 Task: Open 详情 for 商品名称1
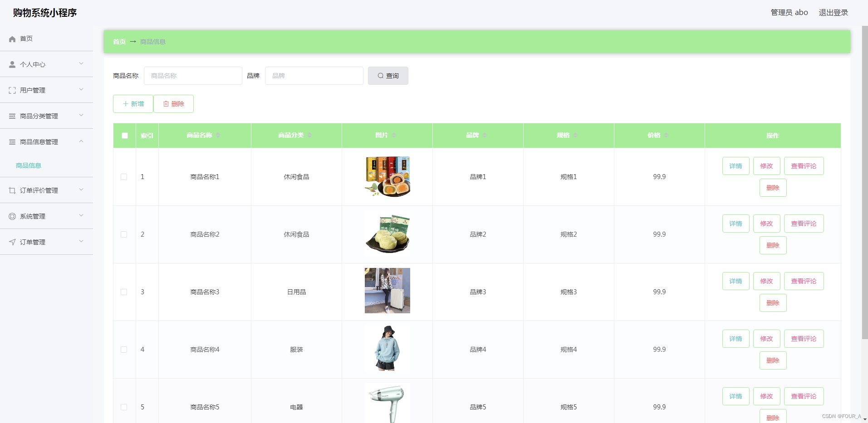pyautogui.click(x=736, y=166)
